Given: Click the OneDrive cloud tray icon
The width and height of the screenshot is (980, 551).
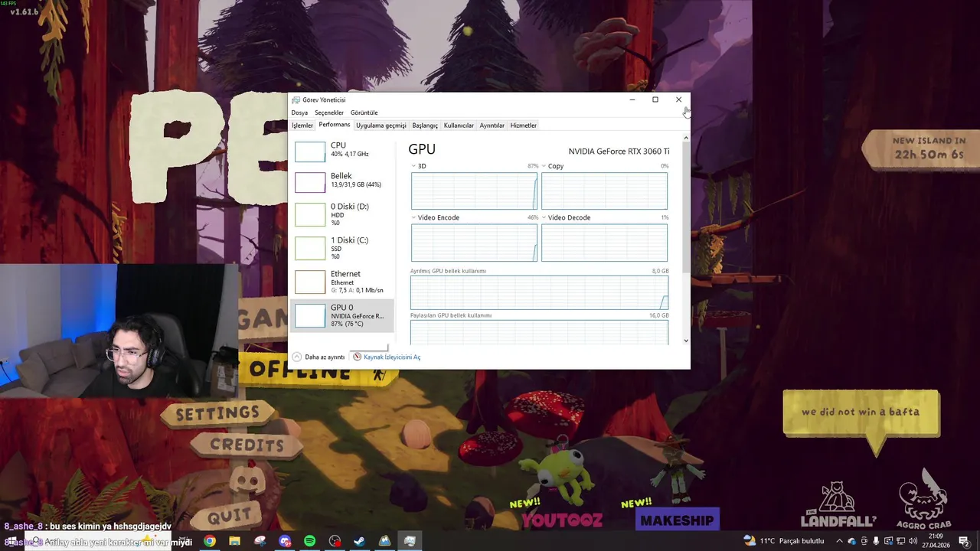Looking at the screenshot, I should tap(851, 541).
